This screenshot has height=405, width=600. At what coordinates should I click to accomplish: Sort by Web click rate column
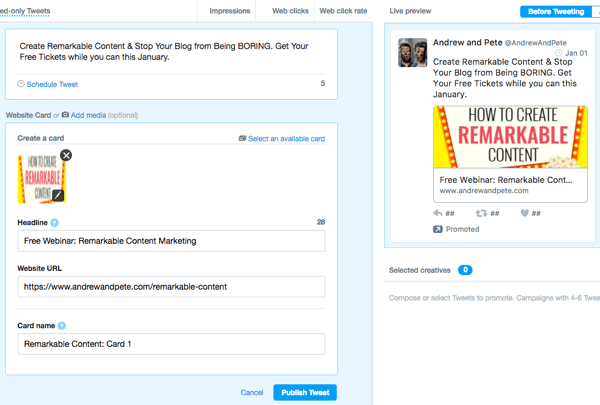[x=343, y=11]
